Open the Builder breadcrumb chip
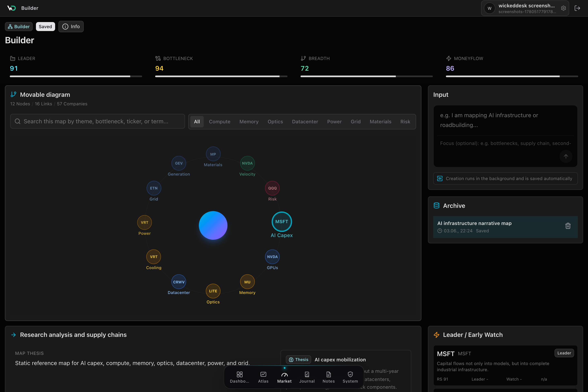Screen dimensions: 588x392 coord(19,27)
